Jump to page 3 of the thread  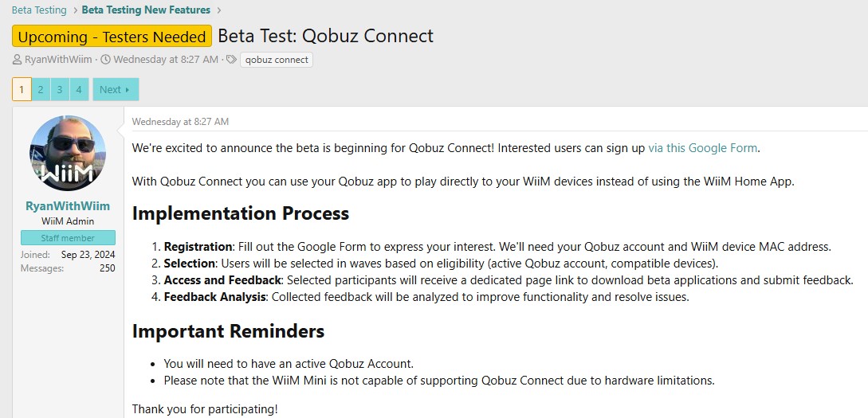point(60,90)
